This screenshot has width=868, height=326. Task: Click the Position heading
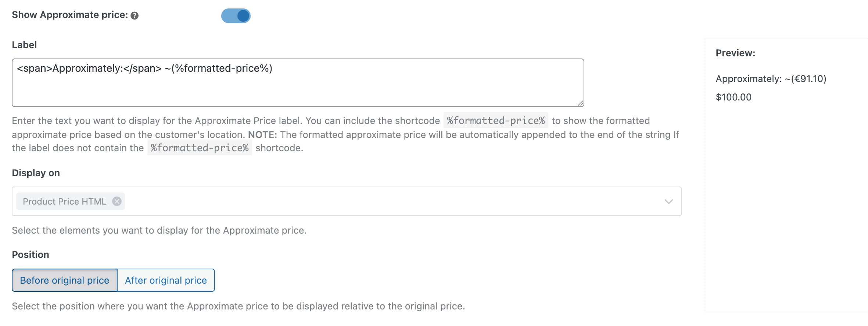pyautogui.click(x=31, y=255)
